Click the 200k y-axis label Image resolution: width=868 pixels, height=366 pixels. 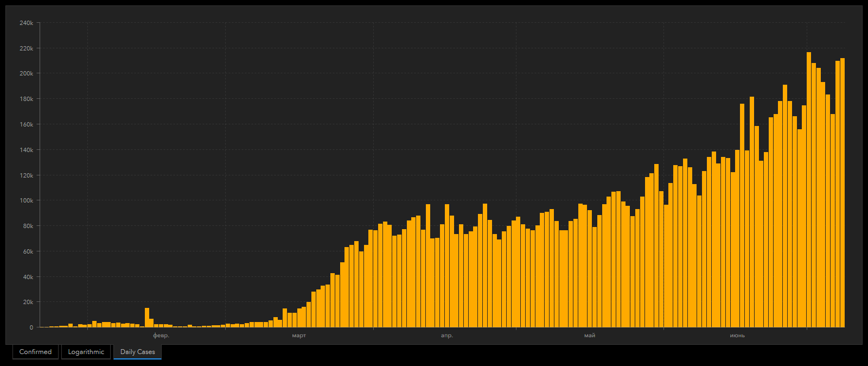pyautogui.click(x=26, y=73)
